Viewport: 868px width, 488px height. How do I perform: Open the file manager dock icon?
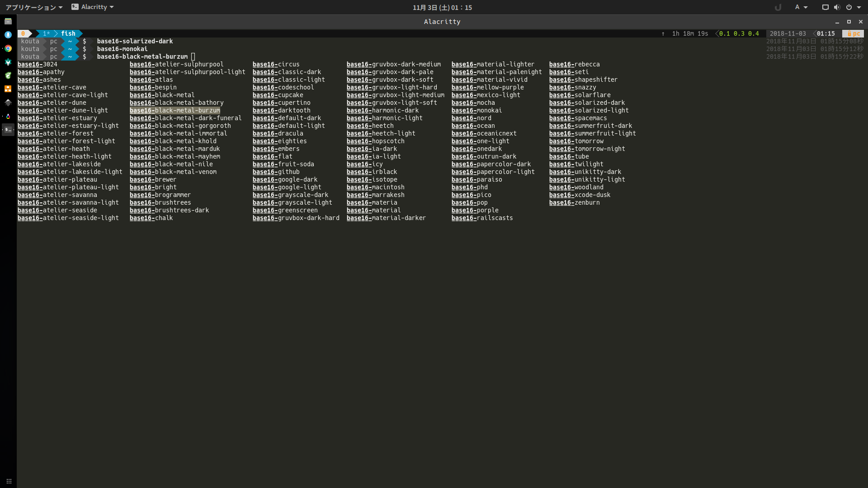pyautogui.click(x=8, y=21)
